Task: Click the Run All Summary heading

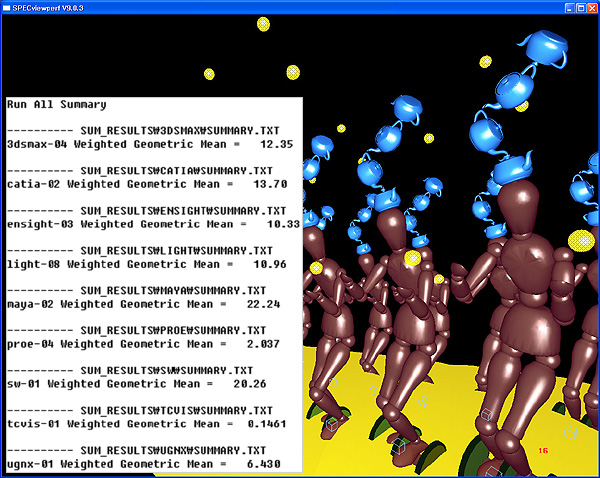Action: 56,104
